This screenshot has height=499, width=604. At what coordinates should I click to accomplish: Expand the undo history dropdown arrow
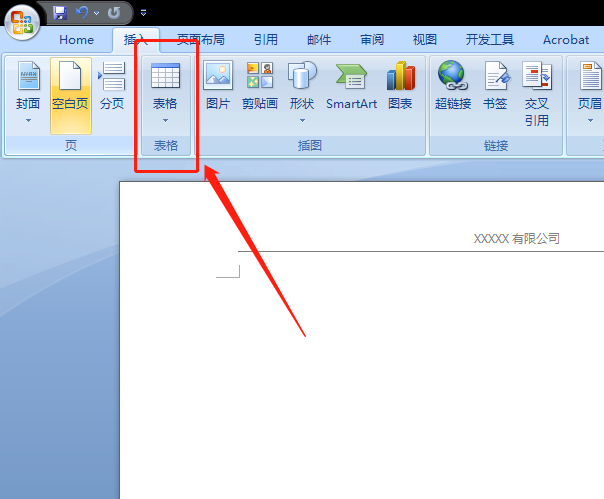96,13
